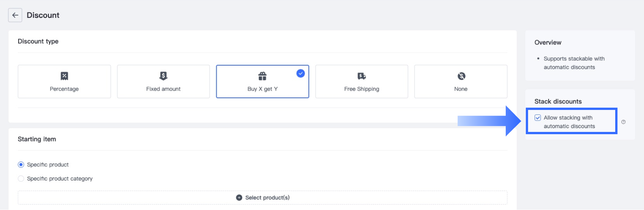This screenshot has height=210, width=644.
Task: Click the blue checkmark on selected card
Action: pos(300,74)
